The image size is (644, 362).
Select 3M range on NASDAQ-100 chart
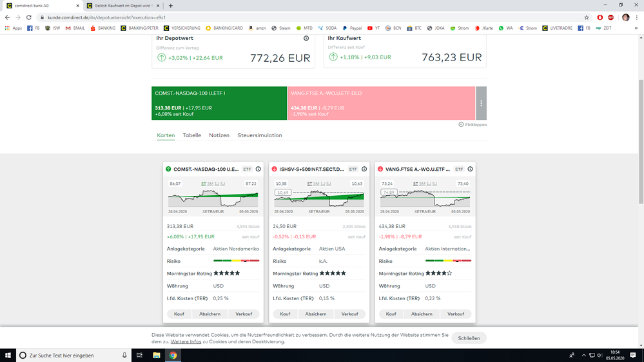(210, 184)
